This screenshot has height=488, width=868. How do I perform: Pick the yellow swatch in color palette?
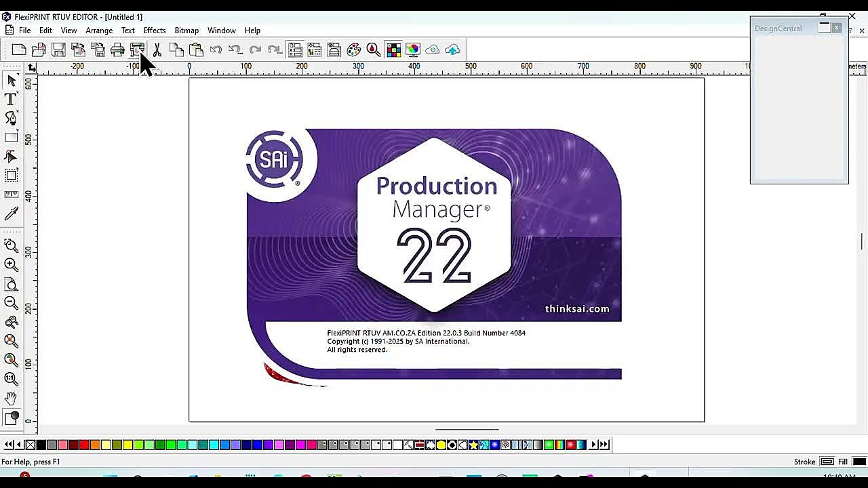pos(127,445)
